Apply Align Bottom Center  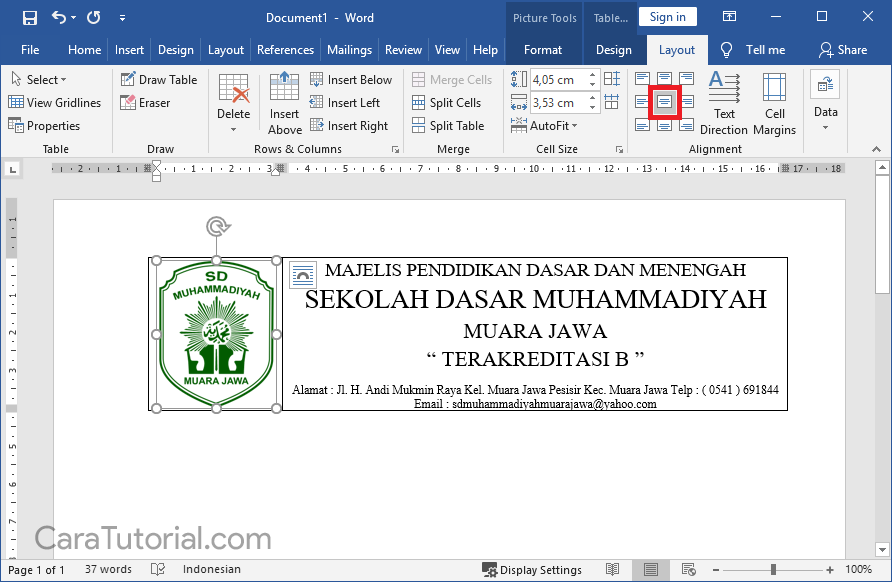tap(664, 125)
